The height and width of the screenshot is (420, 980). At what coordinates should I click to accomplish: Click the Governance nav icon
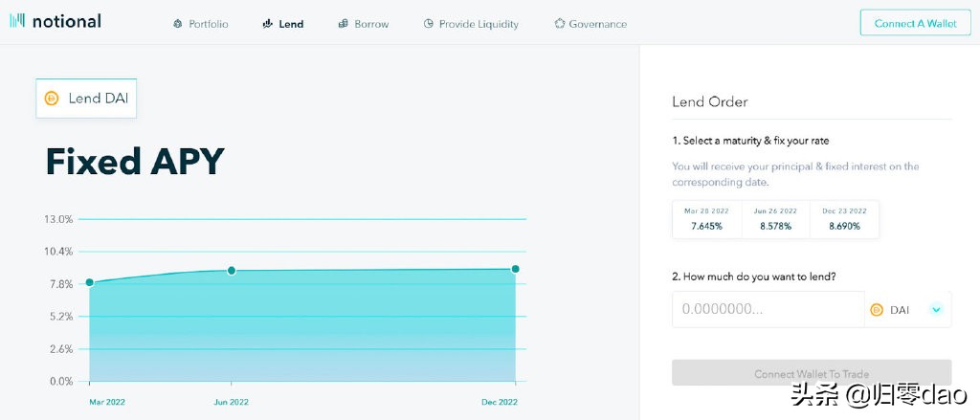click(559, 24)
